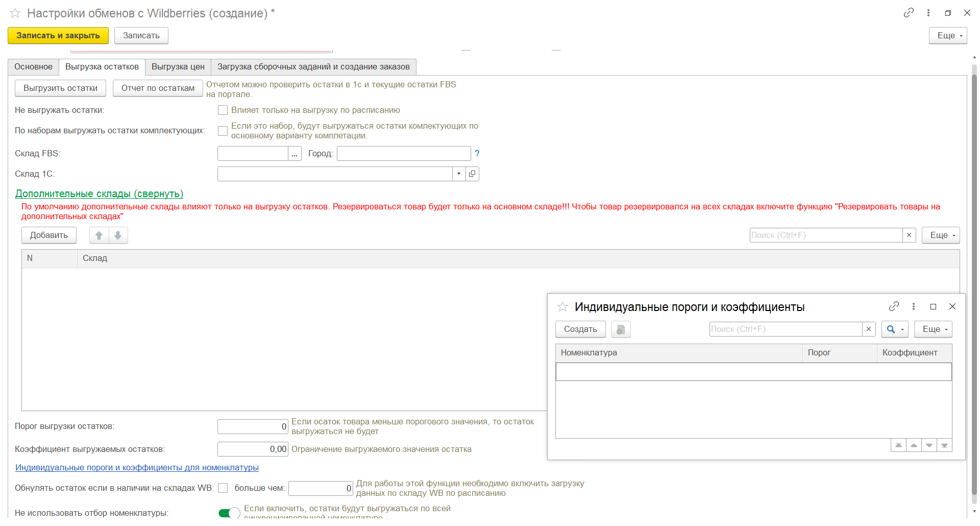Open the three-dot menu of main window
Image resolution: width=980 pixels, height=526 pixels.
[x=928, y=13]
